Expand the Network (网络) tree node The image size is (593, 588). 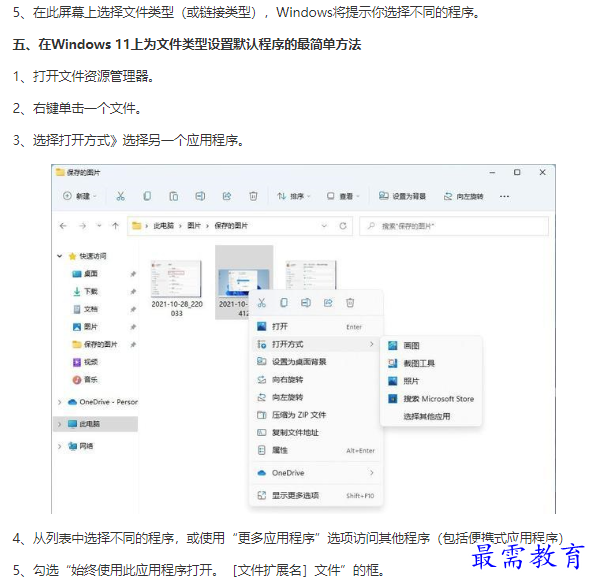(59, 446)
